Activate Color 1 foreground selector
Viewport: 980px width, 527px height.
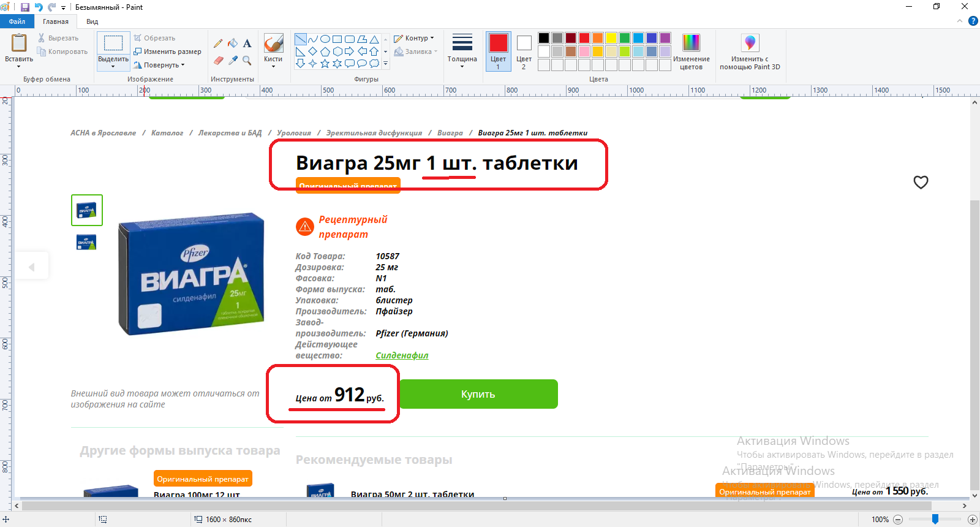tap(498, 51)
